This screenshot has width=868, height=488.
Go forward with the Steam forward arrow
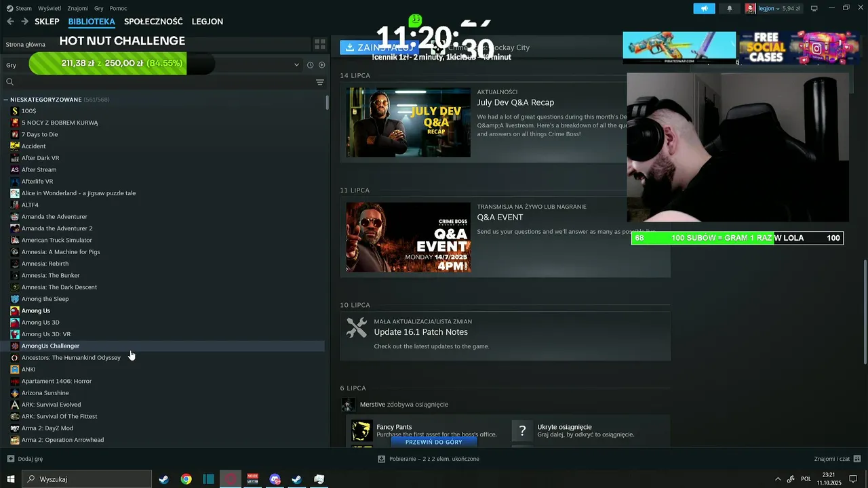coord(25,22)
